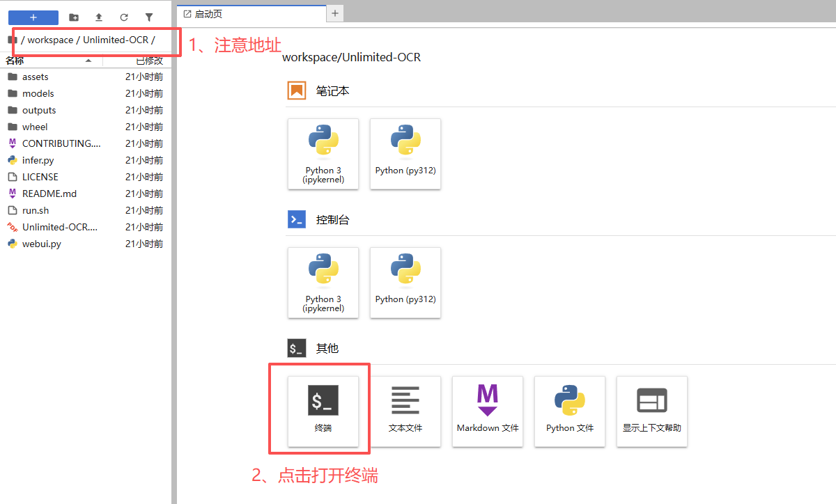
Task: Click the assets folder icon
Action: coord(13,77)
